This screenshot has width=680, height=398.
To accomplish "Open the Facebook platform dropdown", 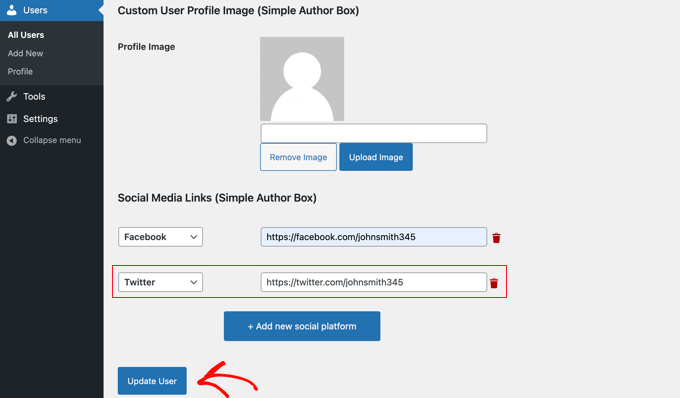I will pos(160,237).
